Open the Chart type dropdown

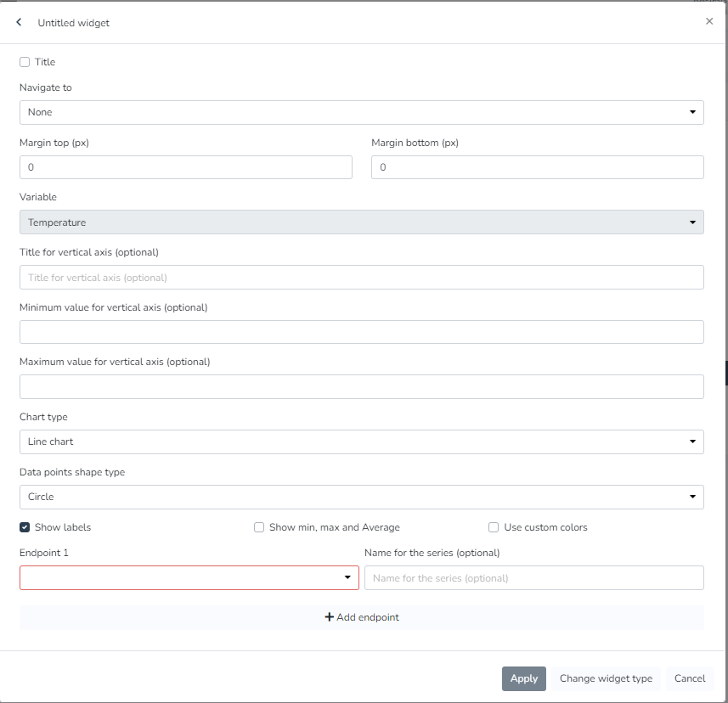tap(361, 441)
